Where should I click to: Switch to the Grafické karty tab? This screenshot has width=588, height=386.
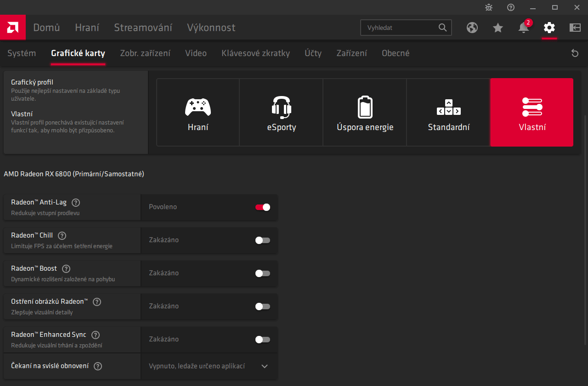tap(78, 53)
